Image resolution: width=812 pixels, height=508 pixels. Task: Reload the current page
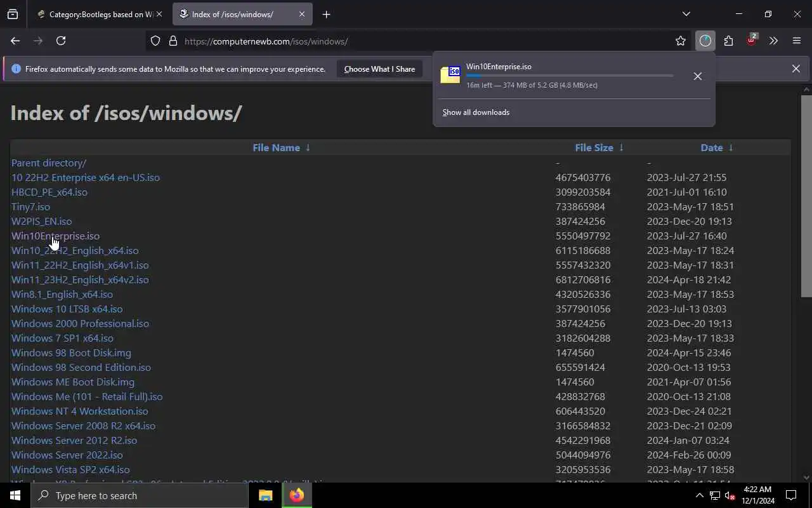(x=61, y=41)
